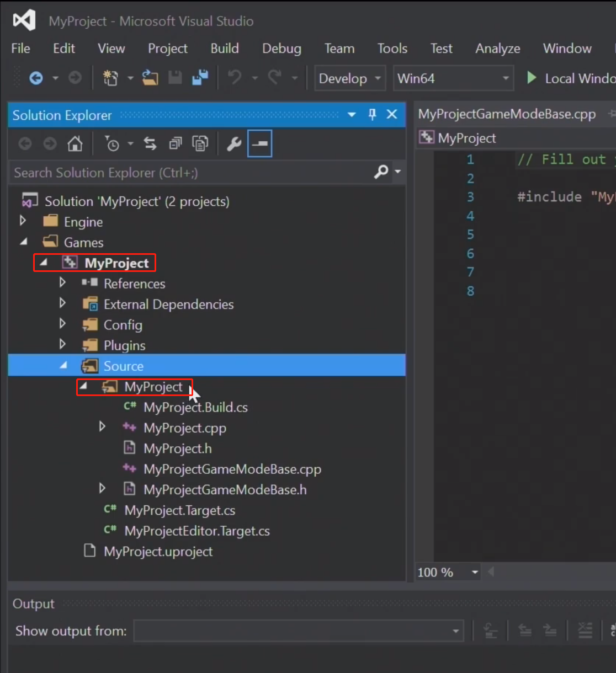616x673 pixels.
Task: Start debugging with Local Windows Debugger
Action: 571,78
